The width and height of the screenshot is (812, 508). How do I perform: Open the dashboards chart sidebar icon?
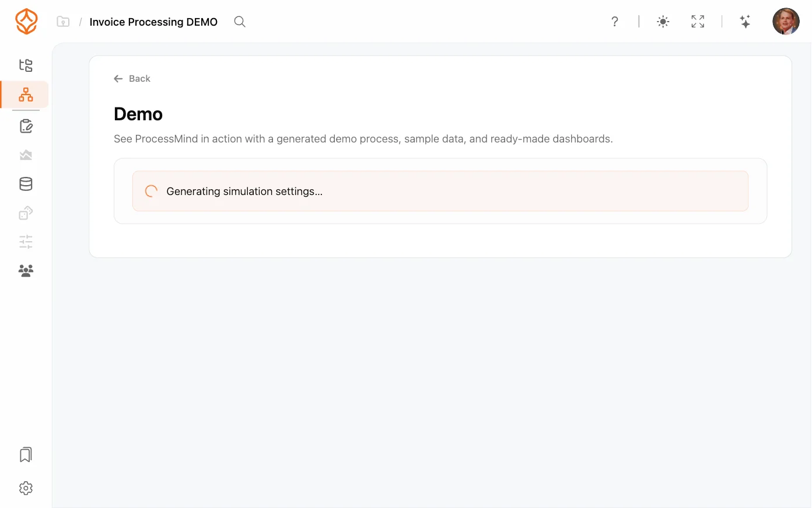[26, 155]
